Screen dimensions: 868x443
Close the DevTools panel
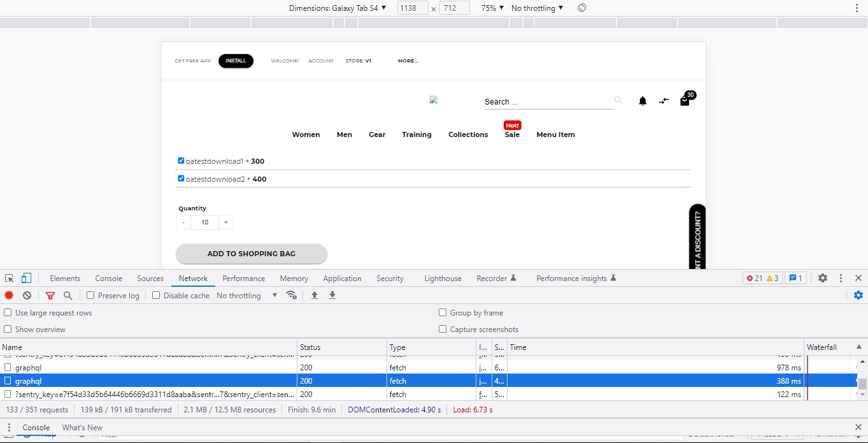(x=858, y=278)
